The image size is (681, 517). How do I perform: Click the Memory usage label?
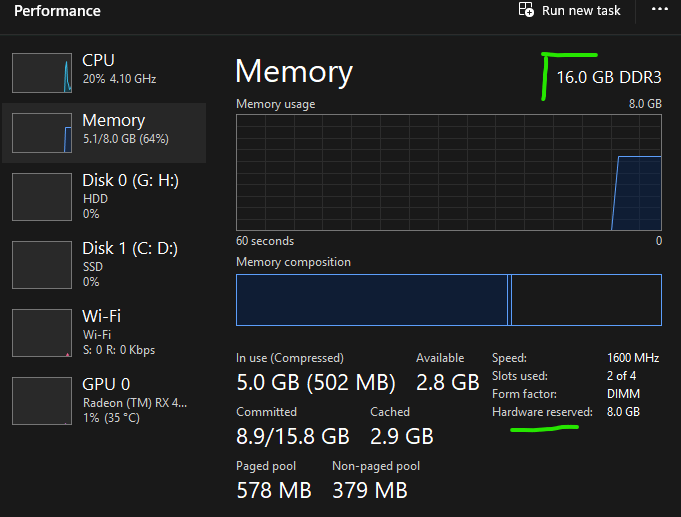click(275, 104)
